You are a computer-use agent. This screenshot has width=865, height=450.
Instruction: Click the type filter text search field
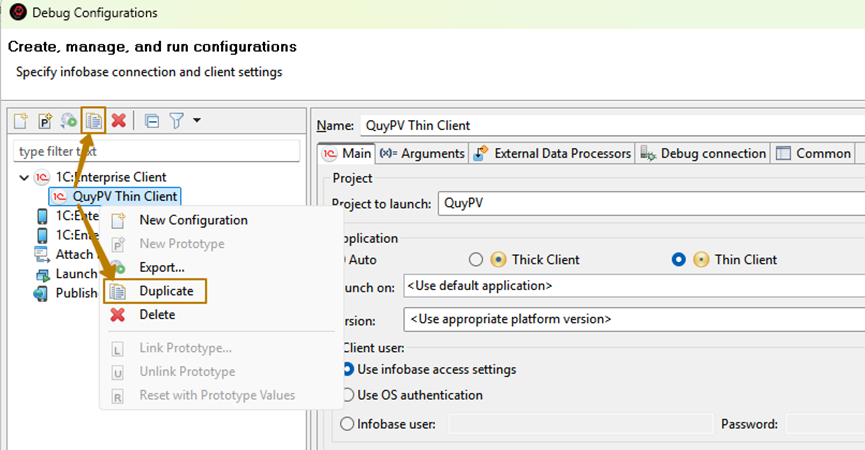[156, 151]
